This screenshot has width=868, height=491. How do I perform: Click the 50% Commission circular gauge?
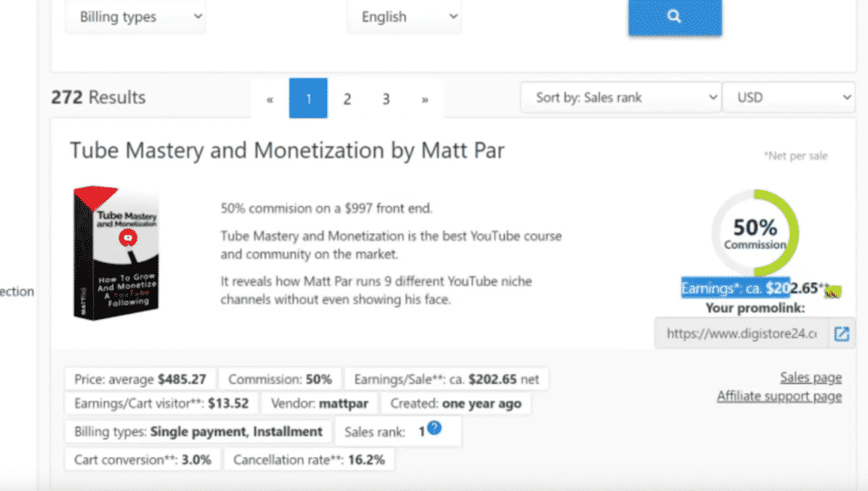pos(755,232)
